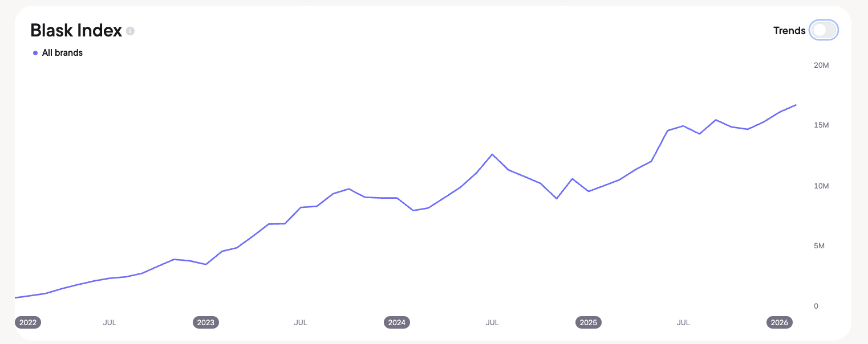This screenshot has width=868, height=344.
Task: Click the JUL label between 2024 and 2025
Action: [x=492, y=322]
